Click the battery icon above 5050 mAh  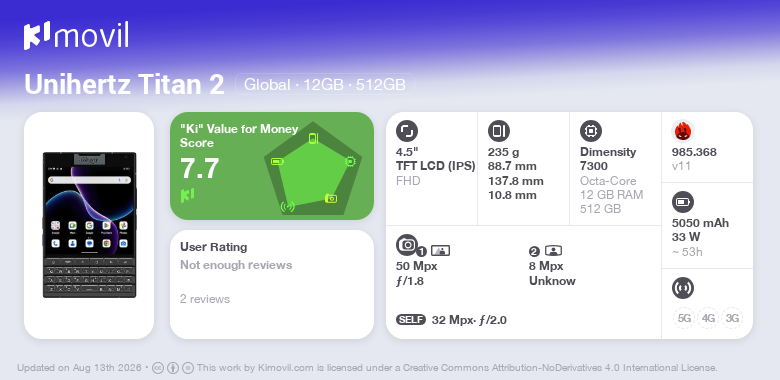[x=682, y=202]
